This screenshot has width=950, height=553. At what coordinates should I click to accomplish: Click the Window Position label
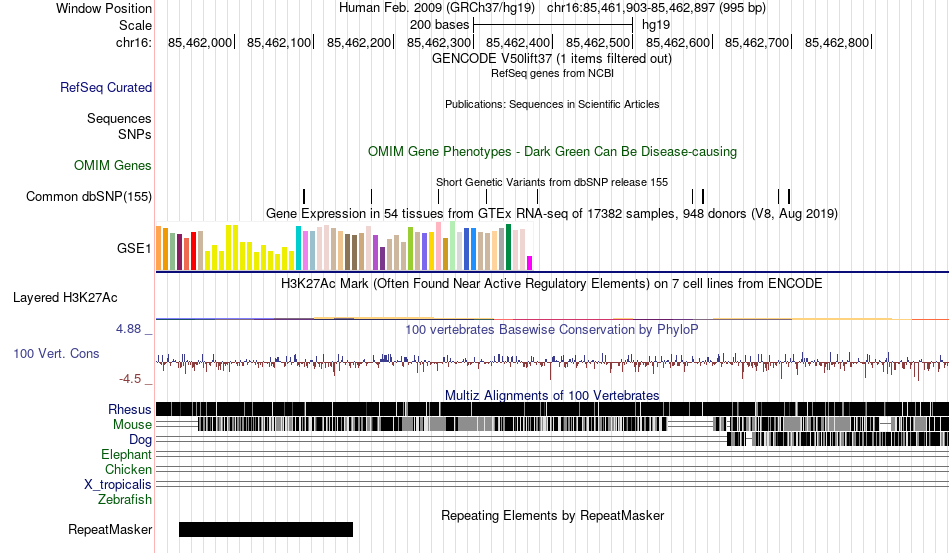click(104, 8)
